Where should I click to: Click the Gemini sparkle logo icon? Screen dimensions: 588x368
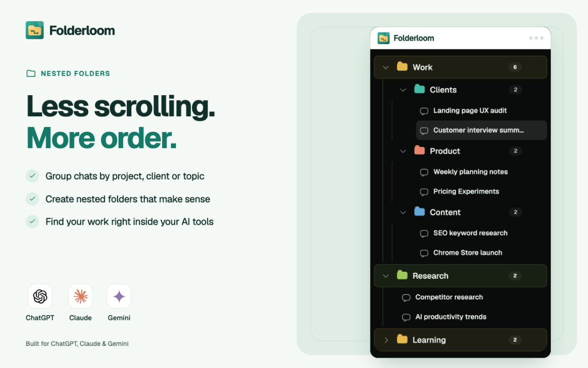click(x=119, y=296)
